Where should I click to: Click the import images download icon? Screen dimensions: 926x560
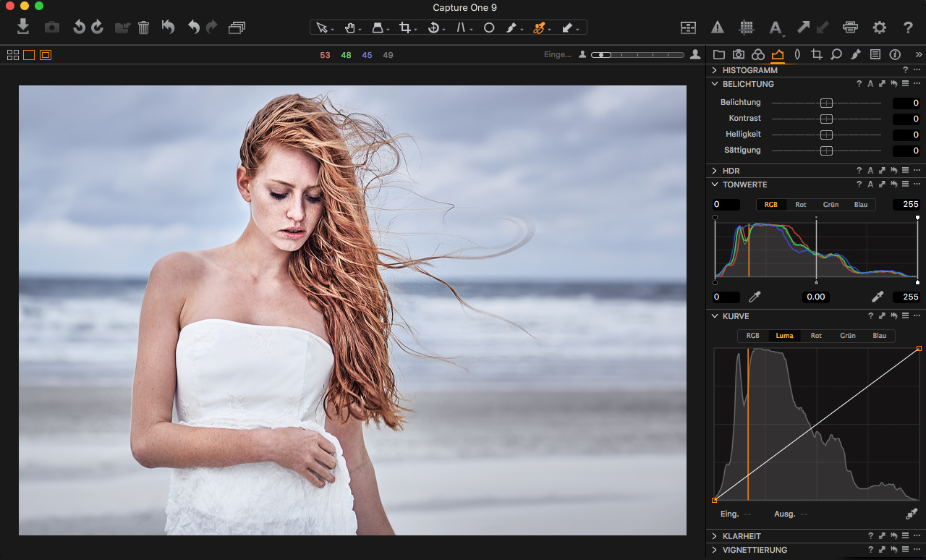point(23,27)
